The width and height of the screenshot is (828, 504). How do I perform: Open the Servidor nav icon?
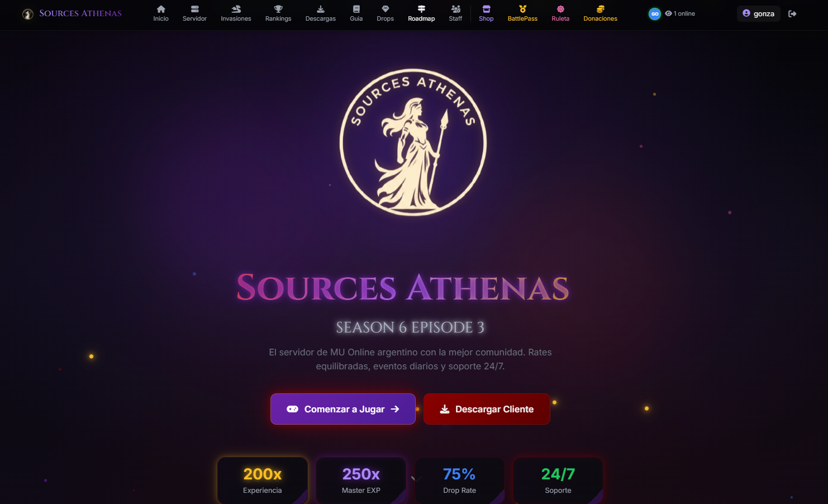click(194, 9)
